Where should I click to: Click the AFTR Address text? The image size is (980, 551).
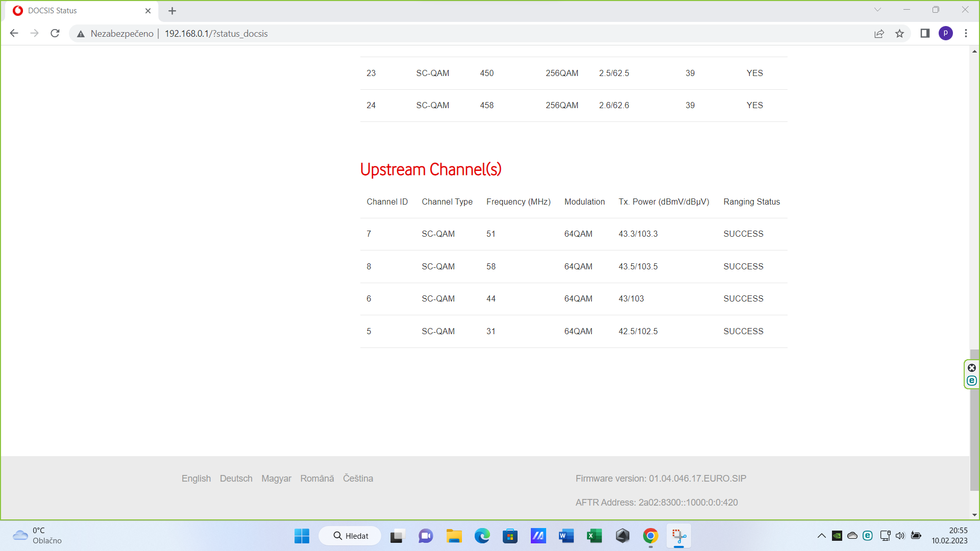(656, 503)
